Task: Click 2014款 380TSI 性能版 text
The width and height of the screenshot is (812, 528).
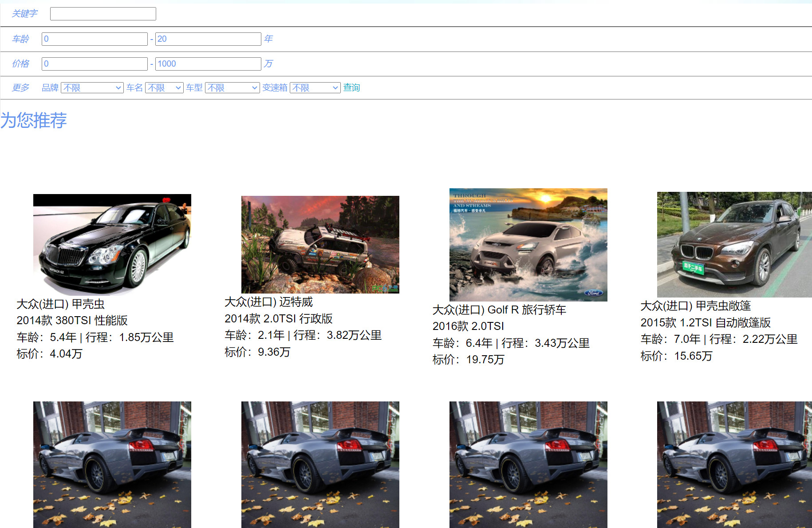Action: [72, 321]
